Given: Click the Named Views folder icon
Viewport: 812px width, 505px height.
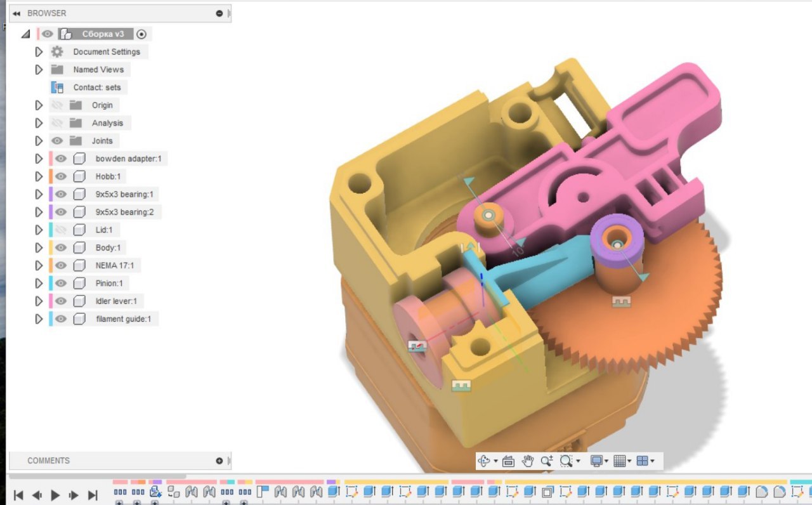Looking at the screenshot, I should click(57, 70).
